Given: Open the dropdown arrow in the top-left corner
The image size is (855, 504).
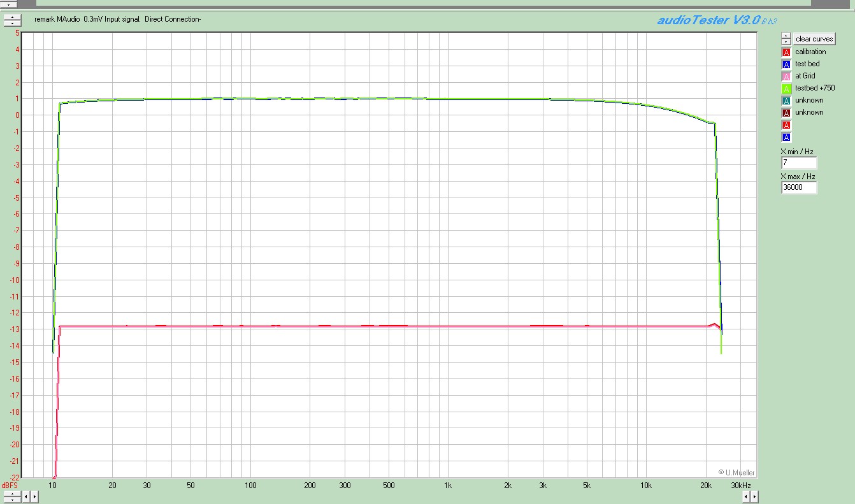Looking at the screenshot, I should (8, 3).
